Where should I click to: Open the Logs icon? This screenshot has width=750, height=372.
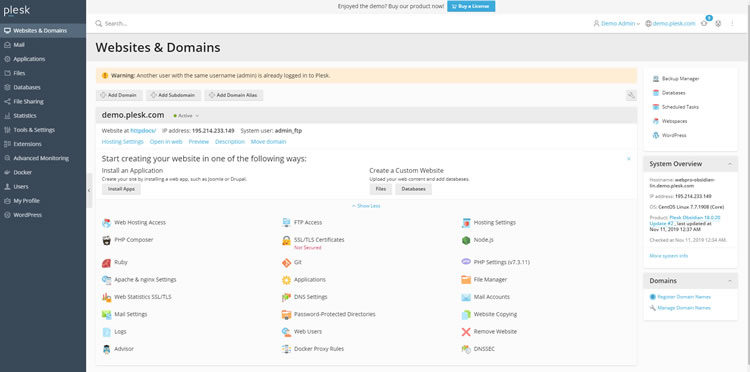click(106, 332)
